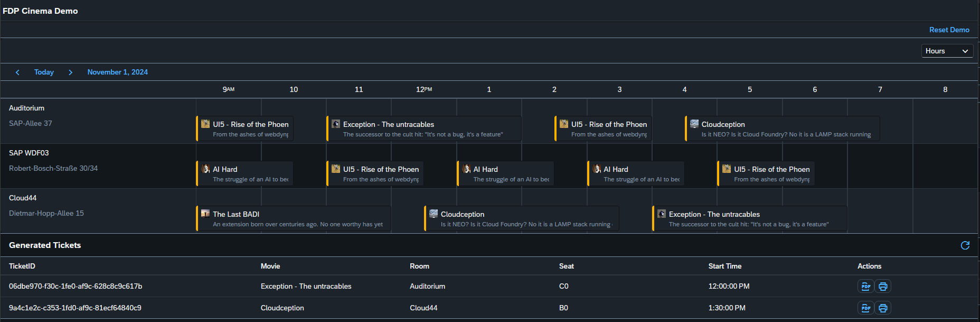Jump to Today in calendar
The height and width of the screenshot is (322, 980).
44,72
